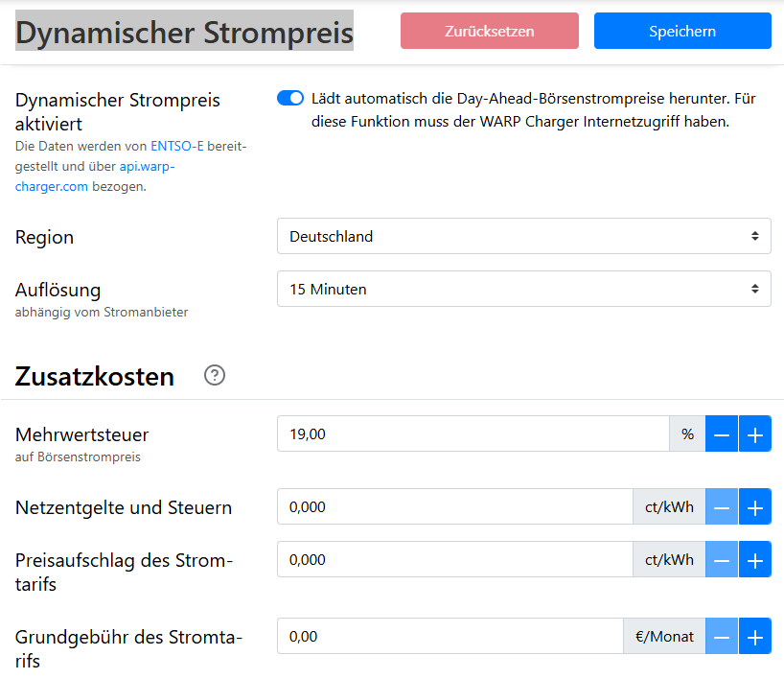Click the Grundgebühr des Stromtarifs input field
The image size is (784, 679).
tap(450, 636)
